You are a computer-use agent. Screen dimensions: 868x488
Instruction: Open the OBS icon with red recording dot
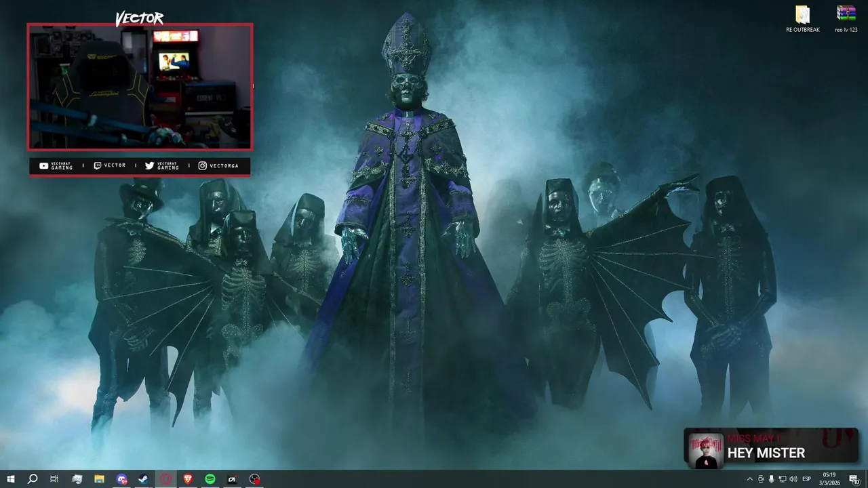click(x=254, y=479)
